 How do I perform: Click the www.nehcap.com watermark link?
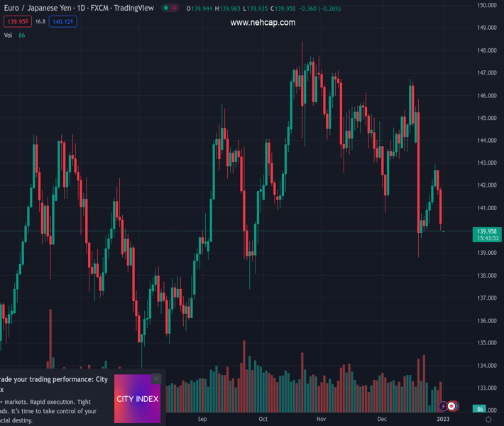[x=263, y=23]
